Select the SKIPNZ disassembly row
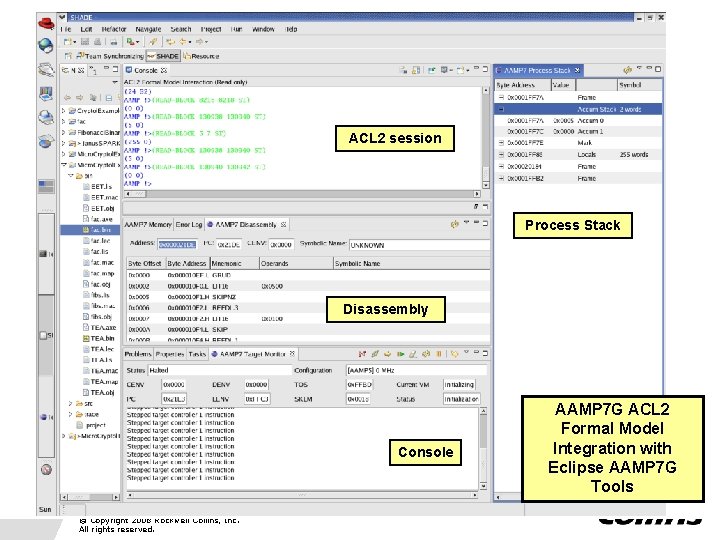This screenshot has width=720, height=540. 308,297
